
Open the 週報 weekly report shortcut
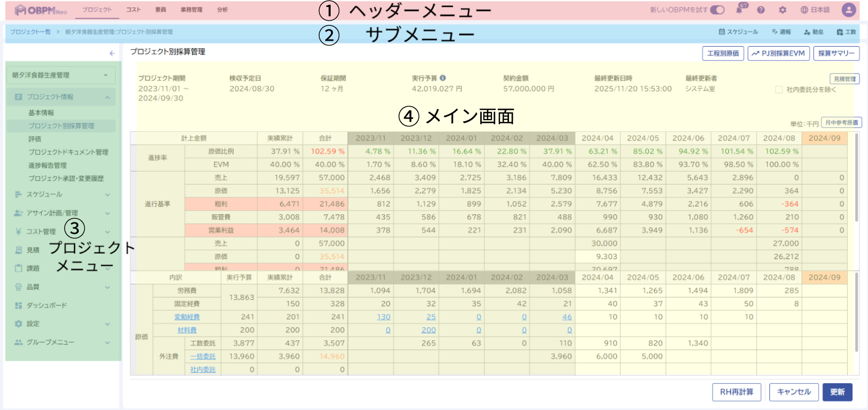click(x=781, y=32)
